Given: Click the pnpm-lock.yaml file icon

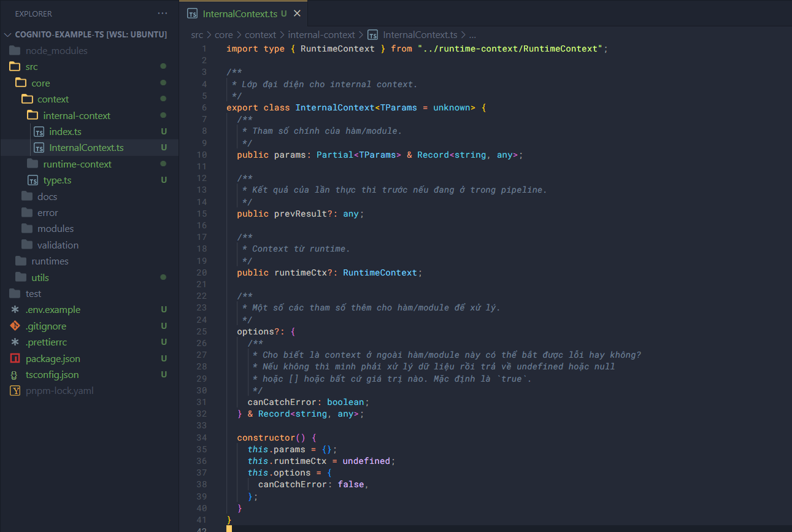Looking at the screenshot, I should 15,391.
